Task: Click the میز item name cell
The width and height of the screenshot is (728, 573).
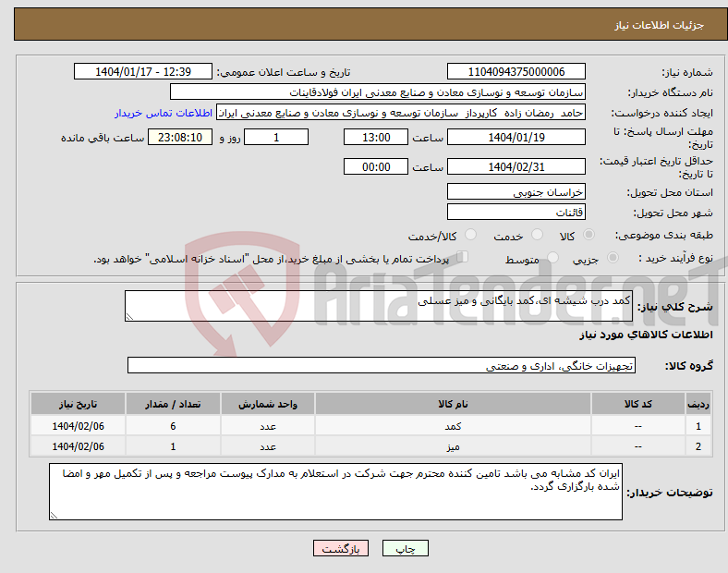Action: coord(453,446)
